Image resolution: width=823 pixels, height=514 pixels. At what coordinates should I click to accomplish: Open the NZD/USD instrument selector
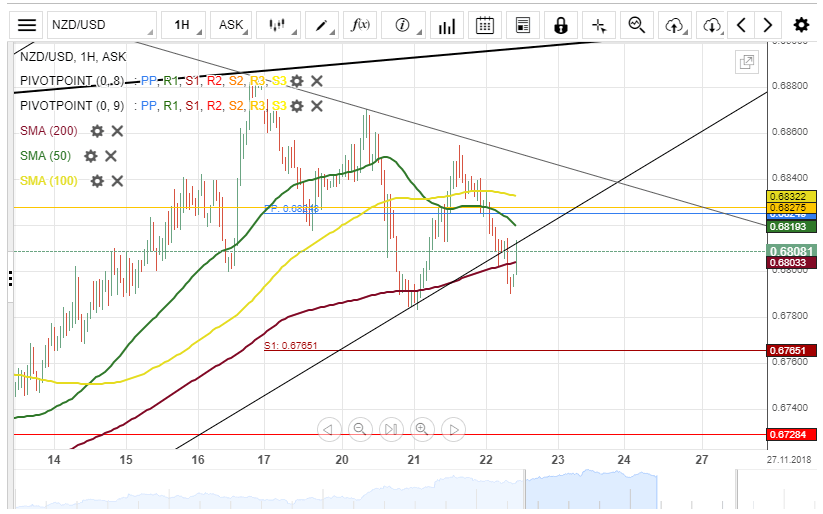(x=102, y=25)
